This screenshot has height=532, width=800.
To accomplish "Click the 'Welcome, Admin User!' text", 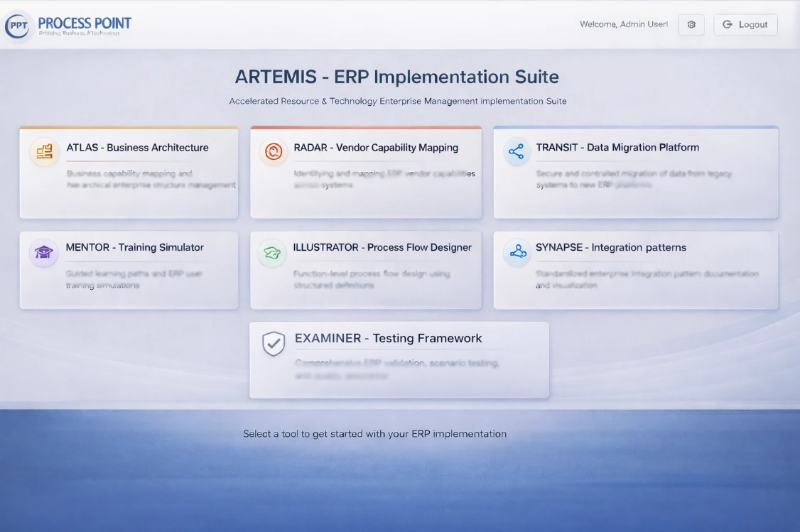I will pyautogui.click(x=624, y=24).
